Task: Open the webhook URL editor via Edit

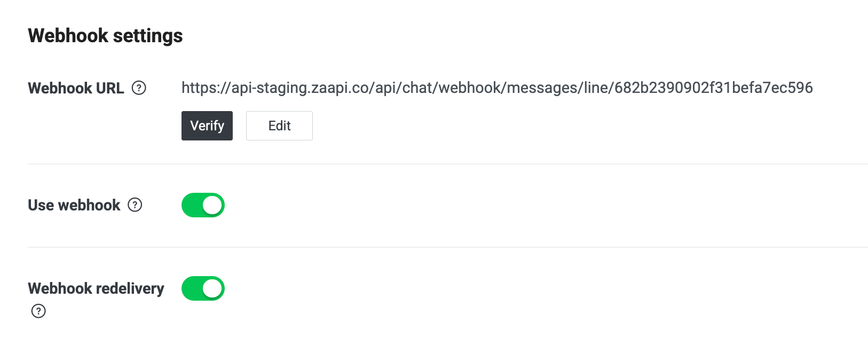Action: coord(279,126)
